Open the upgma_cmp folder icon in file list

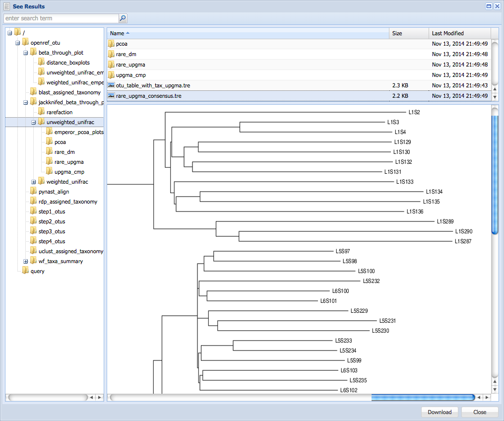coord(111,75)
